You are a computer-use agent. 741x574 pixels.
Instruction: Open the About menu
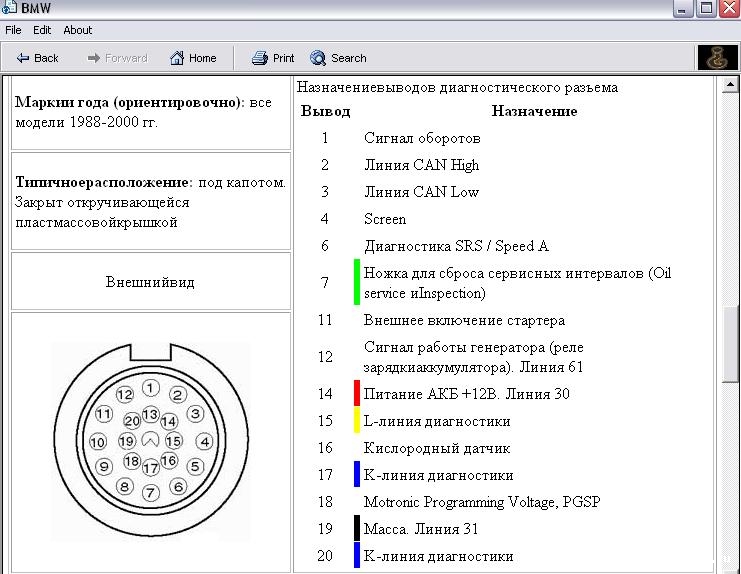(x=77, y=30)
